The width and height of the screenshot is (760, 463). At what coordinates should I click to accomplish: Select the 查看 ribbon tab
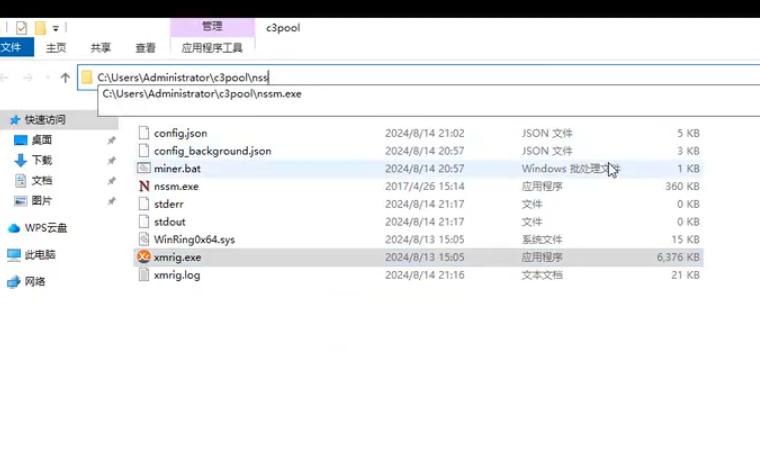point(145,48)
